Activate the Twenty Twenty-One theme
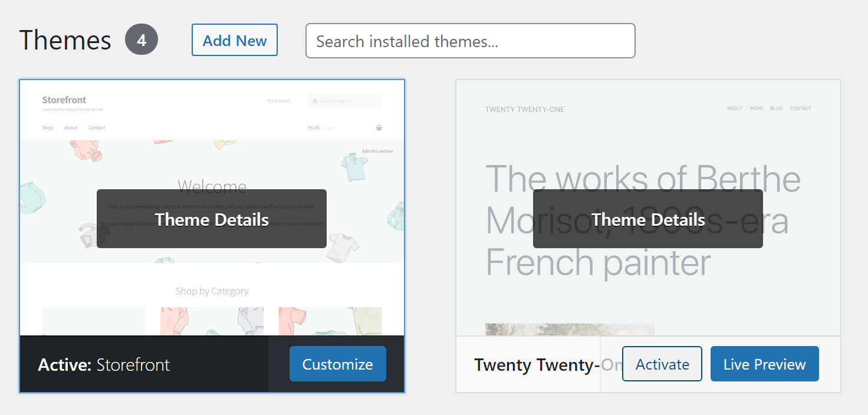Screen dimensions: 868x415 tap(662, 364)
